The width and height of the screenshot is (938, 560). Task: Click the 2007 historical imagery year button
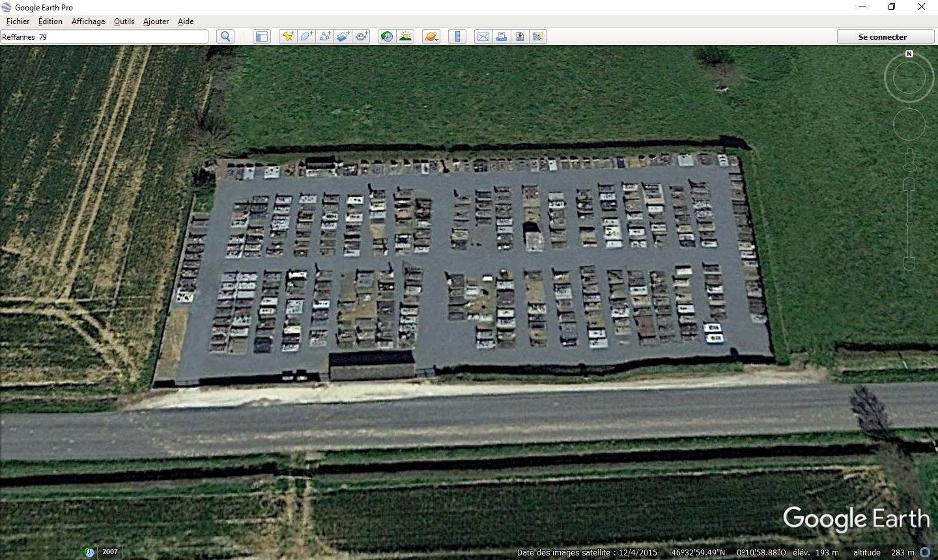(x=110, y=552)
